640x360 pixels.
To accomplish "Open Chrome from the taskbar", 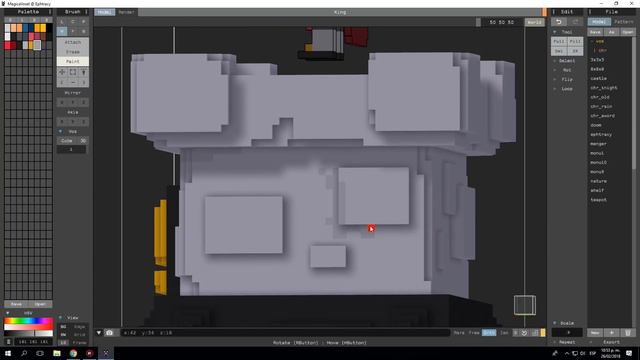I will point(73,353).
